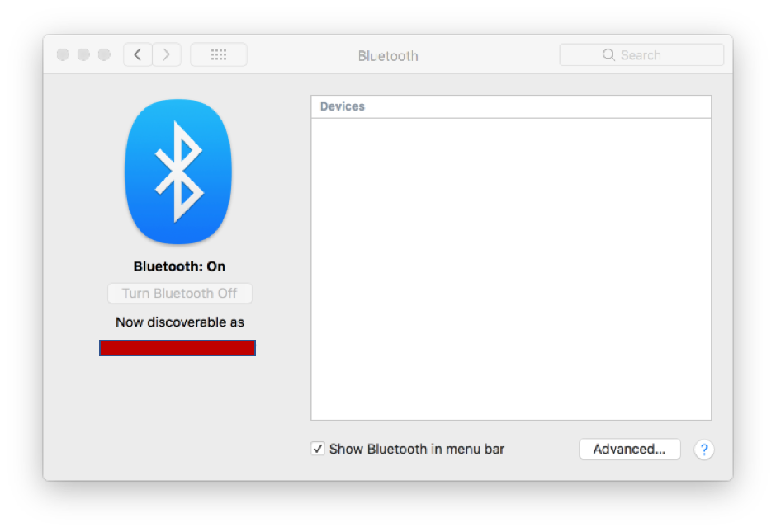Go forward with the right chevron button
Image resolution: width=776 pixels, height=532 pixels.
pos(166,54)
